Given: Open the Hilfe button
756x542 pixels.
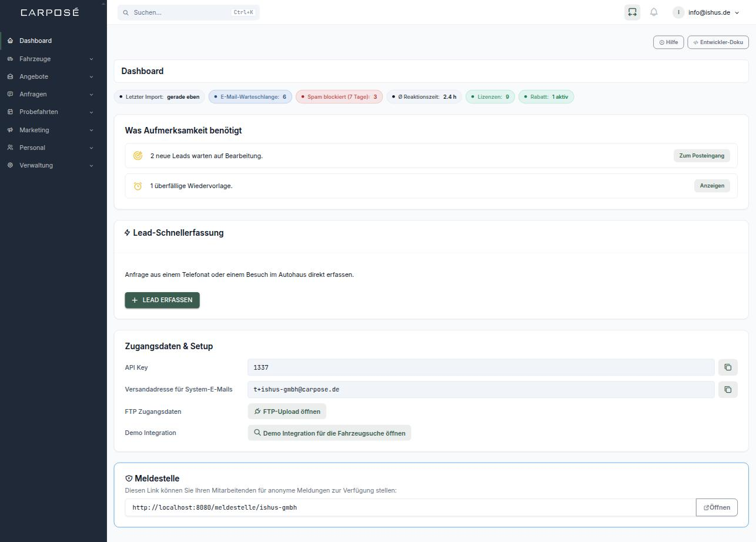Looking at the screenshot, I should click(x=668, y=42).
